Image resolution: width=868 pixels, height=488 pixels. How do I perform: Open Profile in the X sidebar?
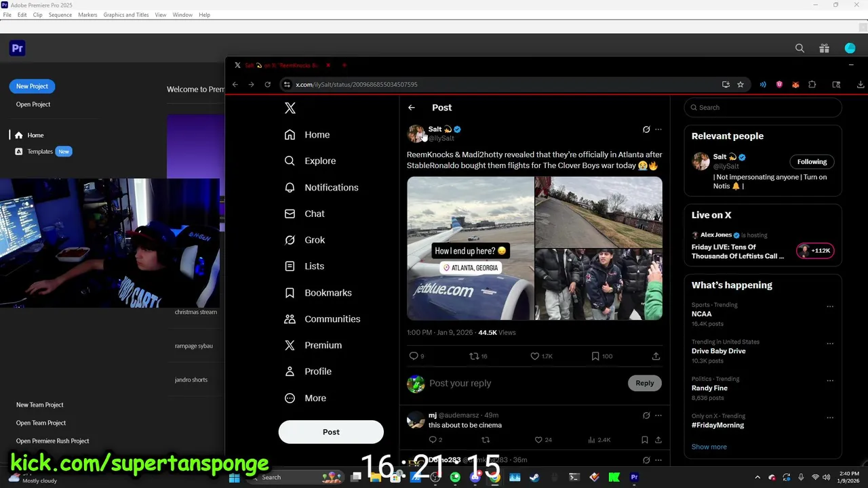pos(308,372)
